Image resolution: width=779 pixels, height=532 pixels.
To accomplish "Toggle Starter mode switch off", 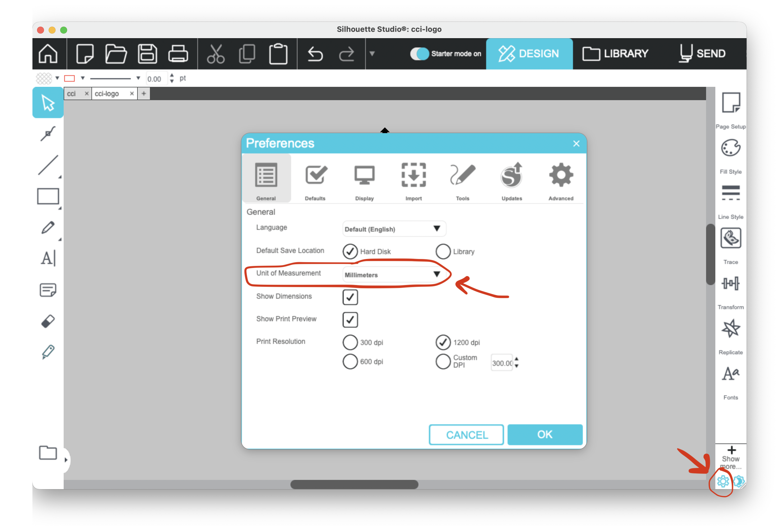I will coord(419,54).
